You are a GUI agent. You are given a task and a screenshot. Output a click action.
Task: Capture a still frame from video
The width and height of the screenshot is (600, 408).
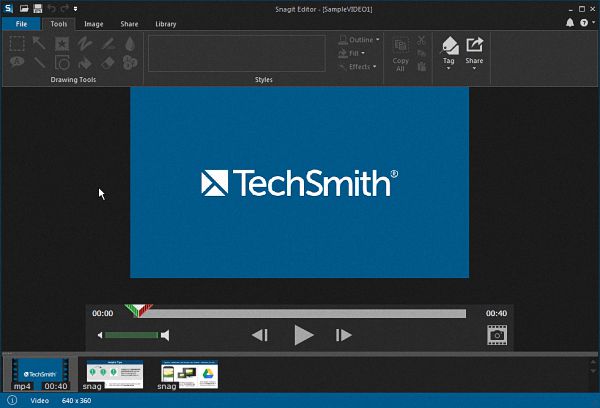tap(496, 336)
